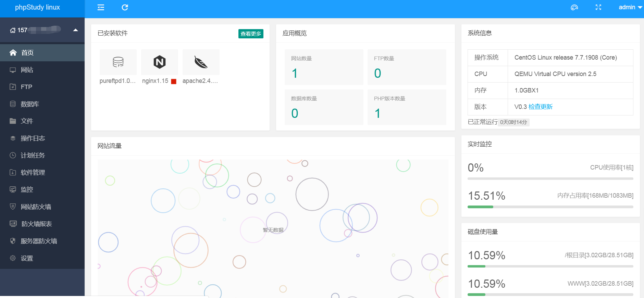Viewport: 644px width, 298px height.
Task: Open the 防火墙报表 menu item
Action: click(42, 224)
